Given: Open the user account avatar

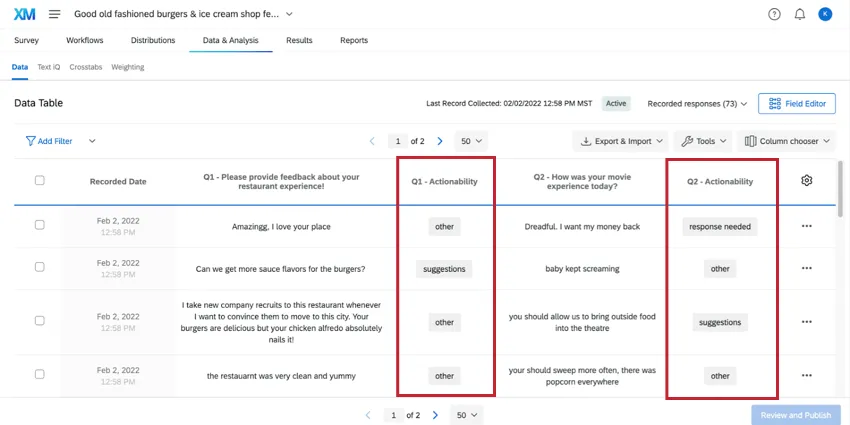Looking at the screenshot, I should pos(825,14).
